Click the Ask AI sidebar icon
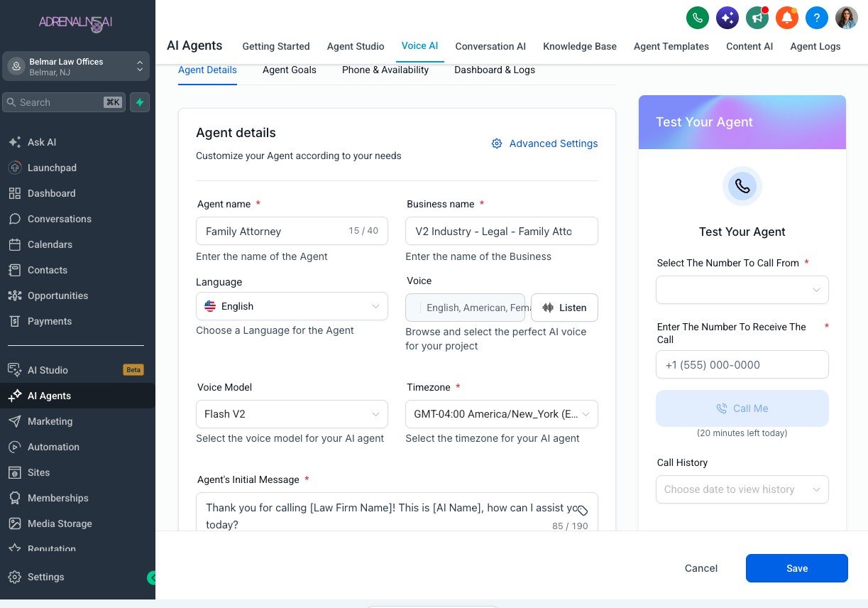The image size is (868, 608). pos(14,142)
